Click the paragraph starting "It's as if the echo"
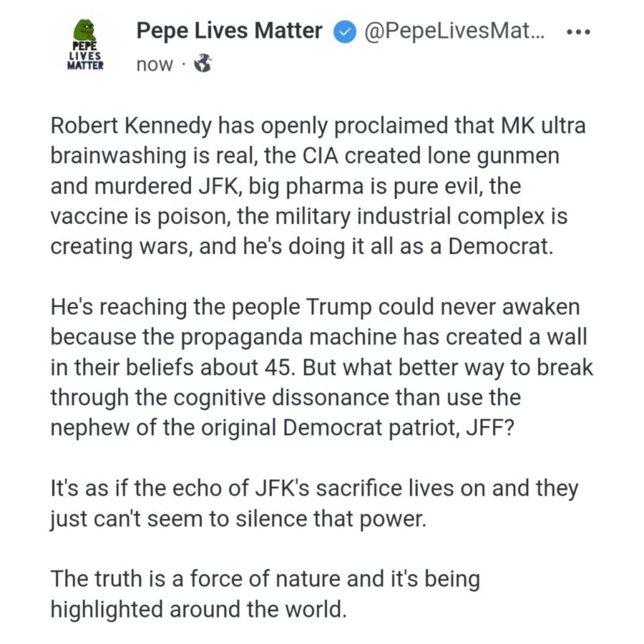Image resolution: width=644 pixels, height=644 pixels. tap(314, 504)
